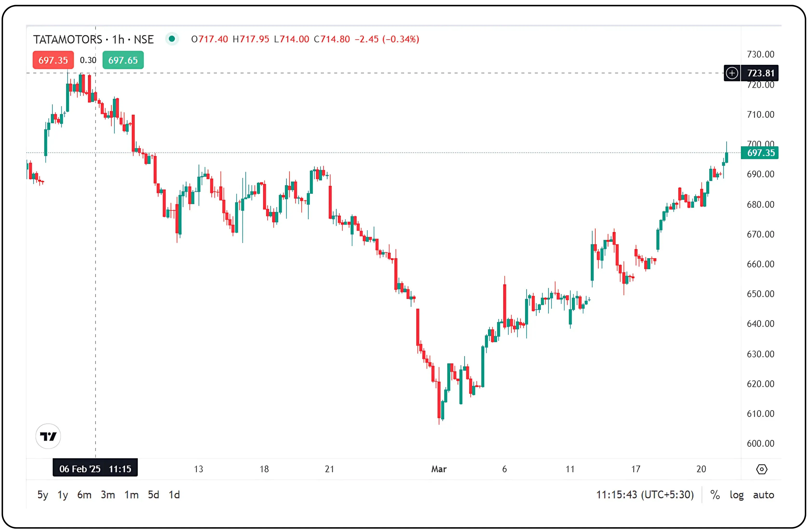Switch to the 6m range
This screenshot has width=812, height=531.
point(85,495)
